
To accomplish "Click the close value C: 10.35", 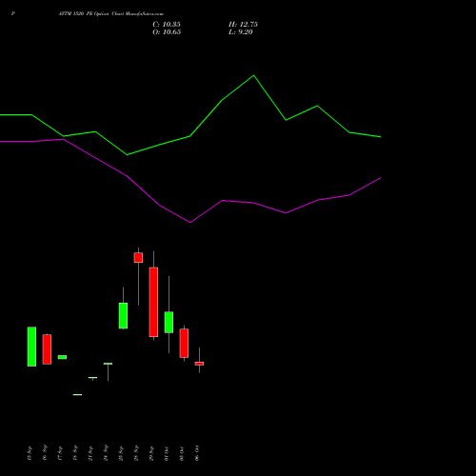I will [x=167, y=25].
